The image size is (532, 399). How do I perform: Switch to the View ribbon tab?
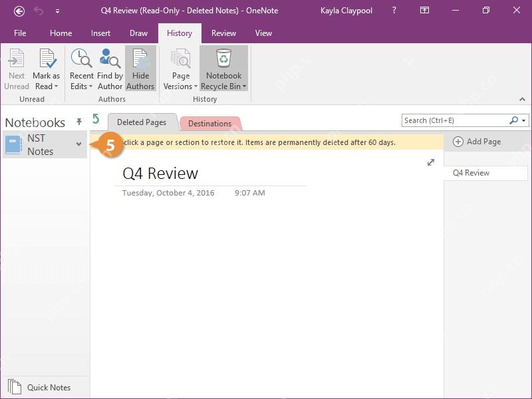pos(263,33)
